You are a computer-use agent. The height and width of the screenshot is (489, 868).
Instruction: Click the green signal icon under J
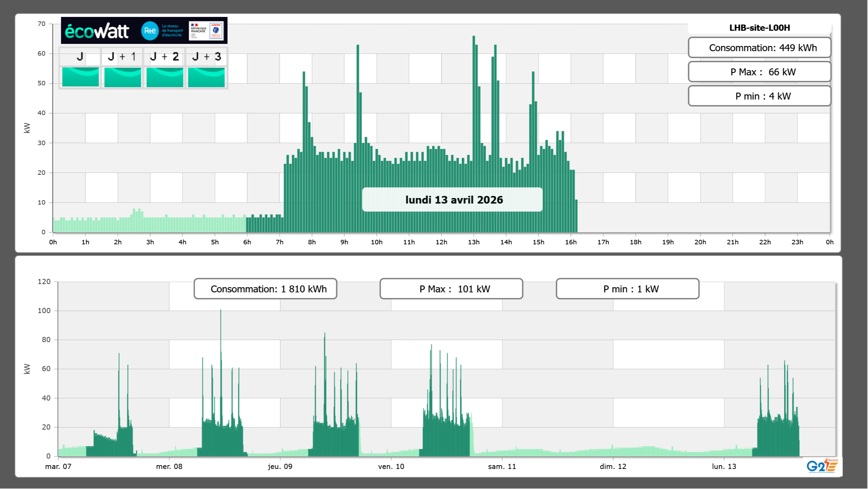(x=81, y=77)
